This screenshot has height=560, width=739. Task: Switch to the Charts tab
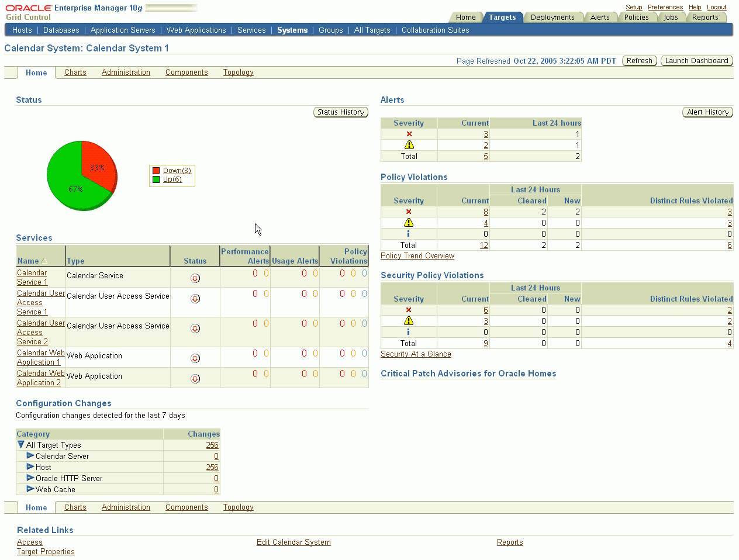pos(75,72)
